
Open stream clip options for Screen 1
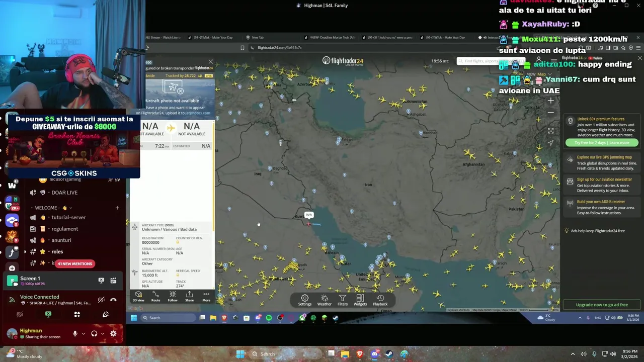113,281
